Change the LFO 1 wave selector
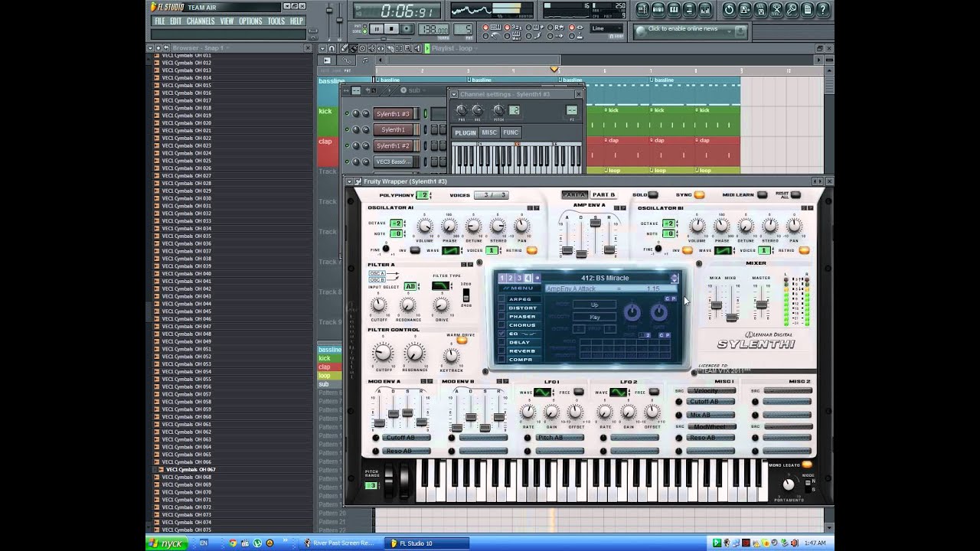 pos(543,393)
